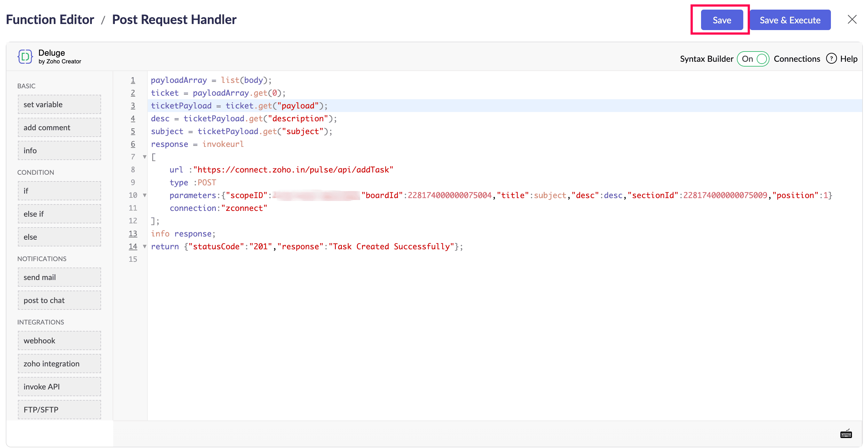Click the Save button

coord(722,20)
